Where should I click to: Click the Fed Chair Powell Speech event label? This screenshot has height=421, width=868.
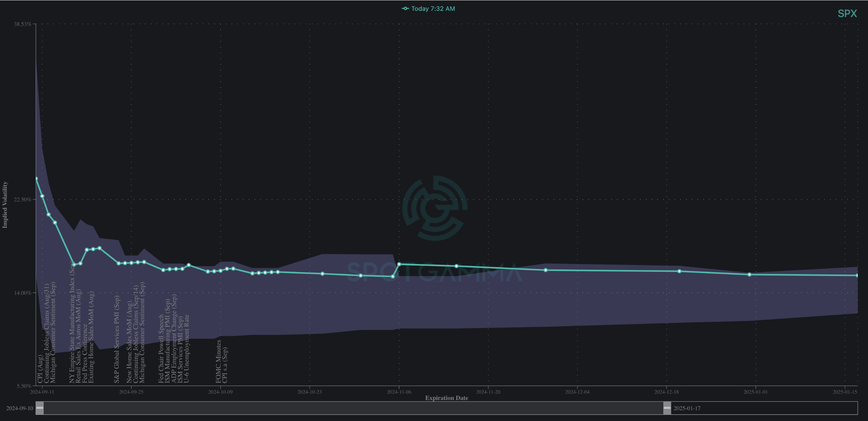tap(161, 349)
